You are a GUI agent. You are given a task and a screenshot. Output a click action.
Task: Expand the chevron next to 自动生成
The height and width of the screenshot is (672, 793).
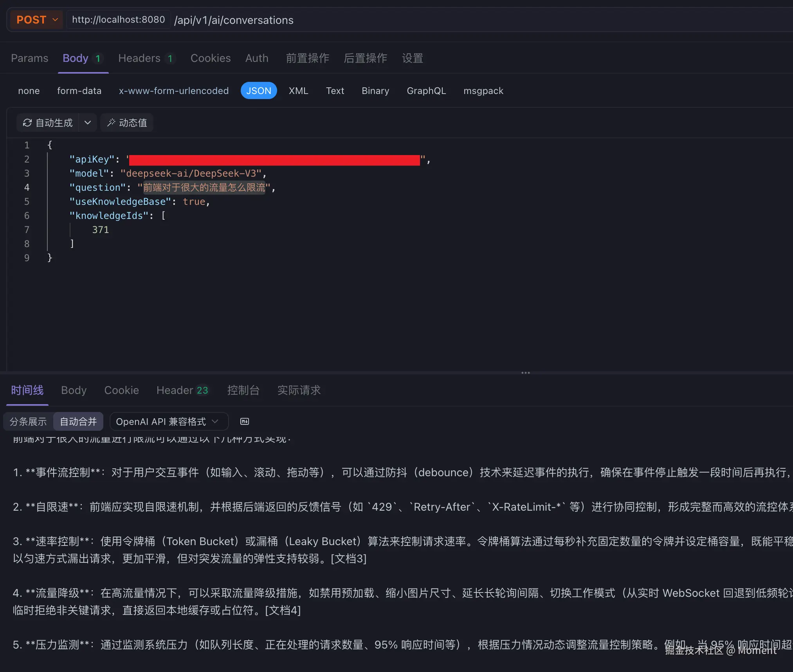click(x=88, y=123)
